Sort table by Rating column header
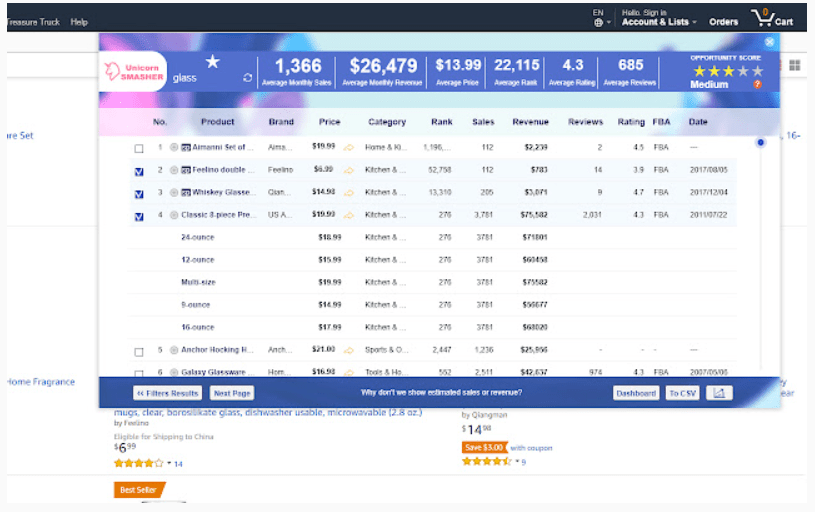The width and height of the screenshot is (815, 512). coord(631,122)
